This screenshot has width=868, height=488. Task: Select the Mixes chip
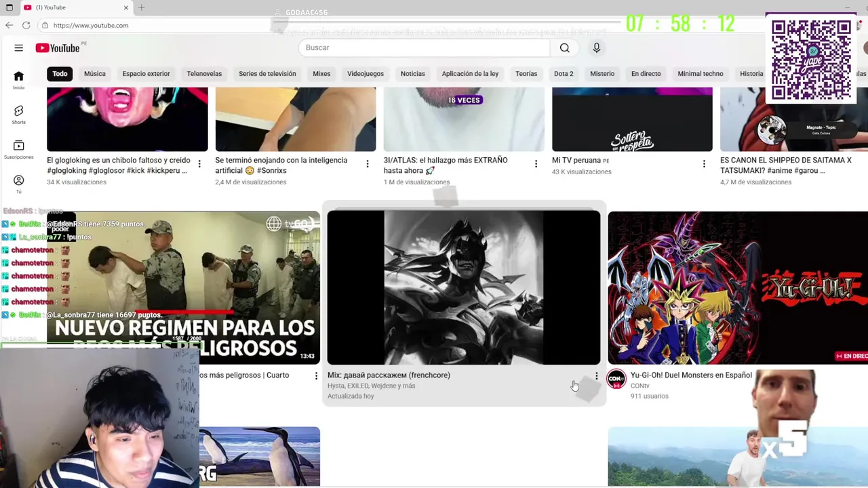point(321,73)
